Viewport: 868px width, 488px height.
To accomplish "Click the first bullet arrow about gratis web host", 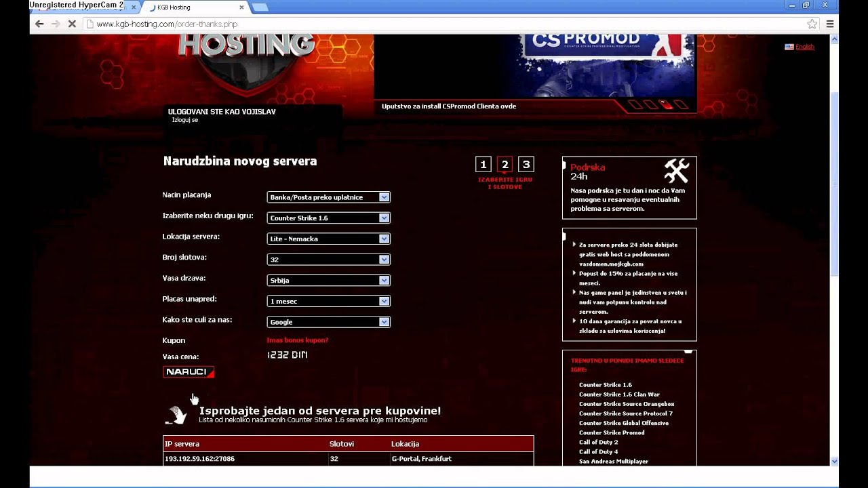I will [x=574, y=245].
